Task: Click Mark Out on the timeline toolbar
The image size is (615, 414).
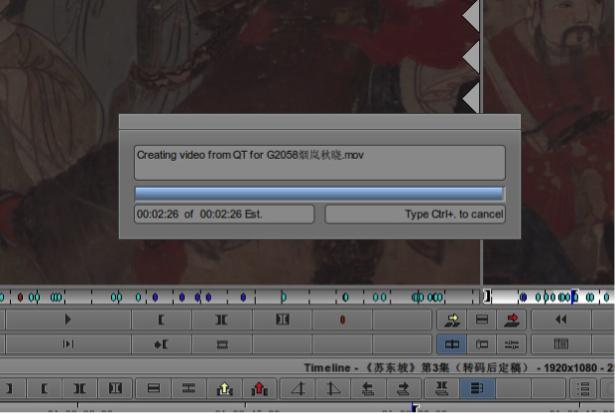Action: pyautogui.click(x=10, y=388)
